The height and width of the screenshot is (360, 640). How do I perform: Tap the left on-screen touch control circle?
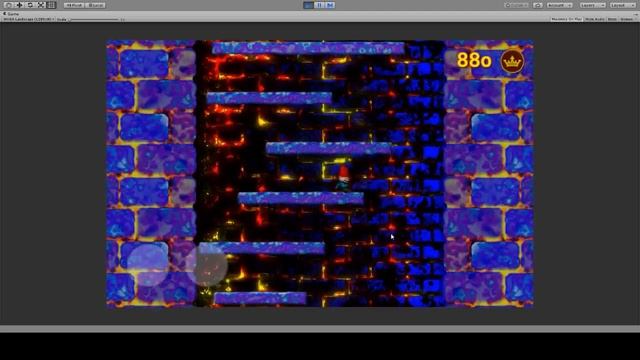147,265
